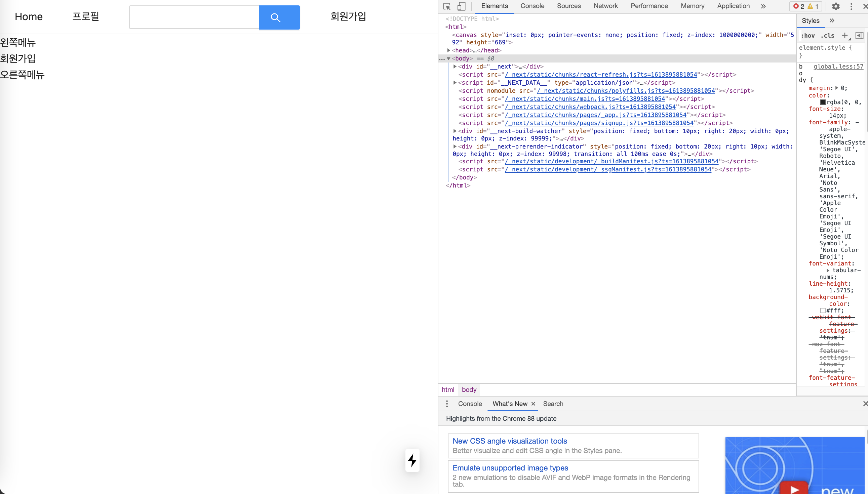Expand the div with id __next node
The image size is (868, 494).
coord(455,67)
